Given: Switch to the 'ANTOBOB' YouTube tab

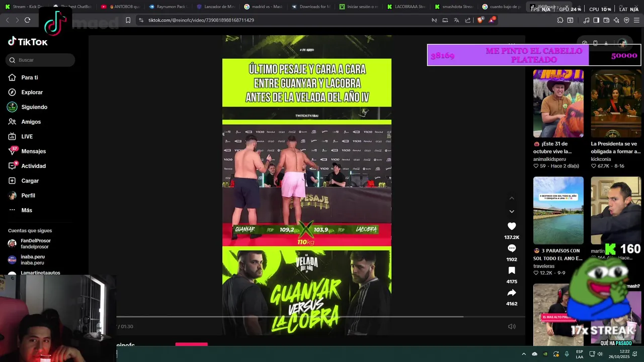Looking at the screenshot, I should (x=120, y=7).
